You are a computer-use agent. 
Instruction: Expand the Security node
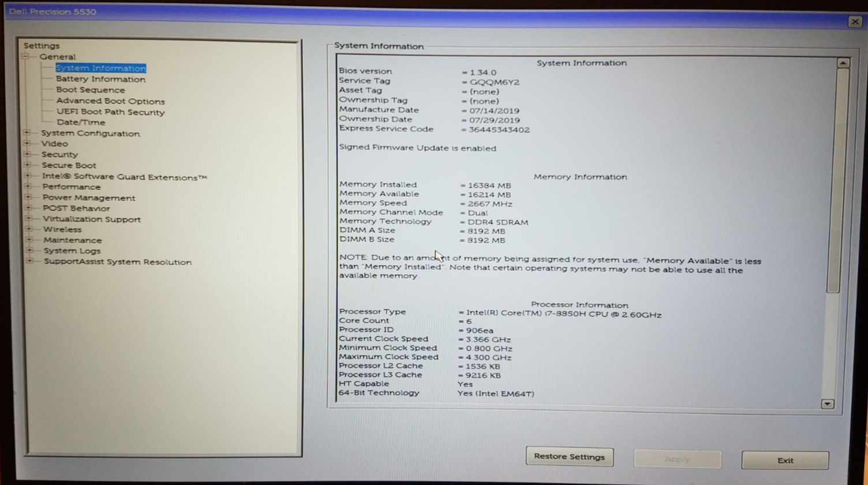coord(27,154)
